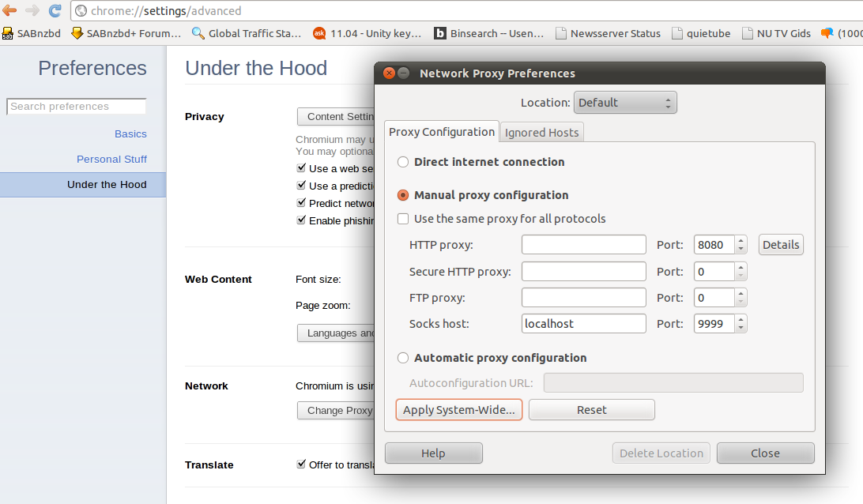The image size is (863, 504).
Task: Select Direct internet connection
Action: [x=403, y=162]
